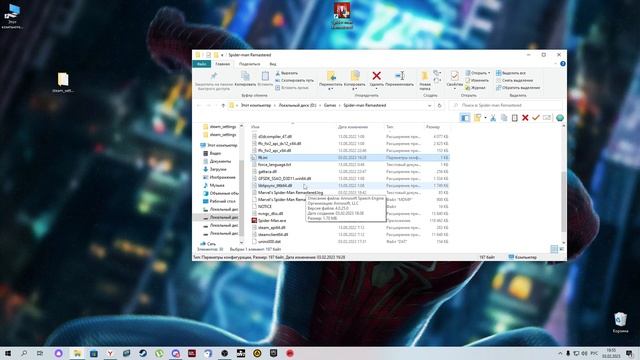Click Журнал in the ribbon
Viewport: 640px width, 360px height.
(476, 88)
